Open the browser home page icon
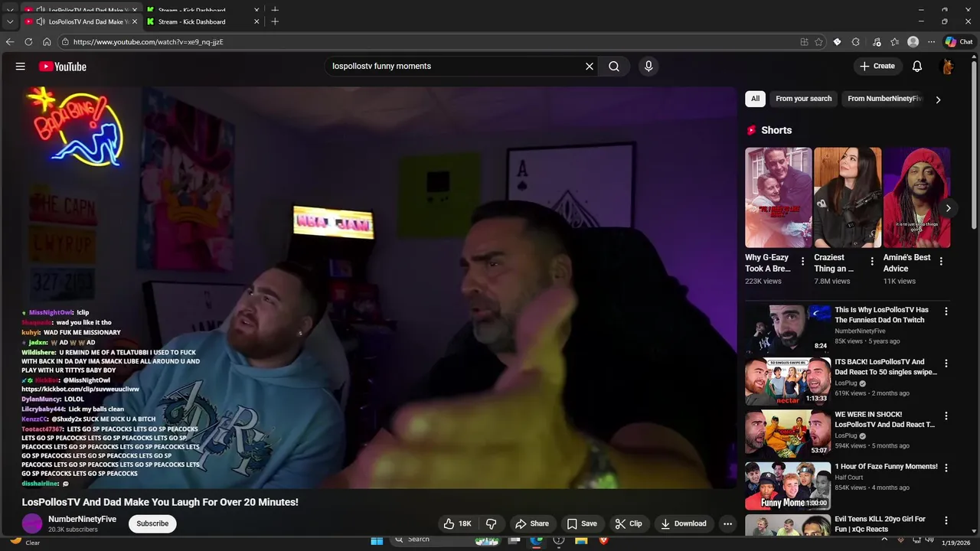Image resolution: width=980 pixels, height=551 pixels. point(47,42)
